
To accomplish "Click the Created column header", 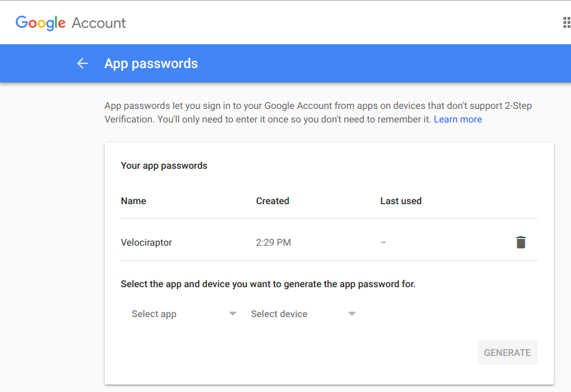I will [x=272, y=201].
